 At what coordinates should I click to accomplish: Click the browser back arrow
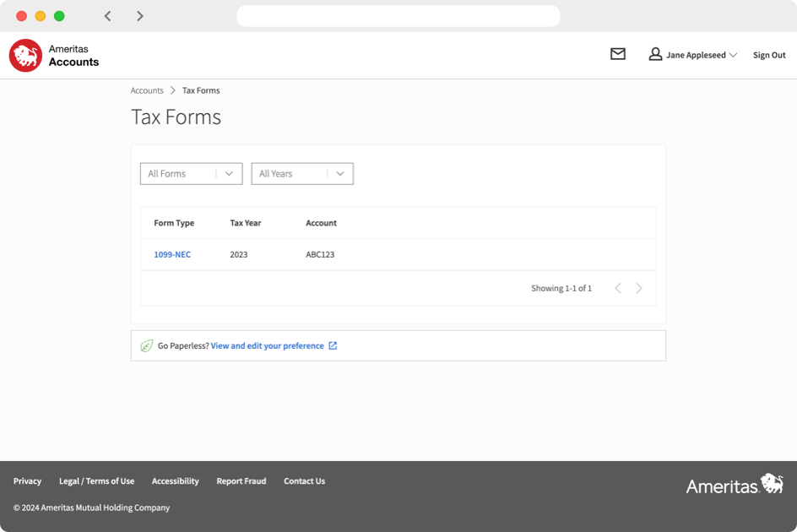[107, 15]
